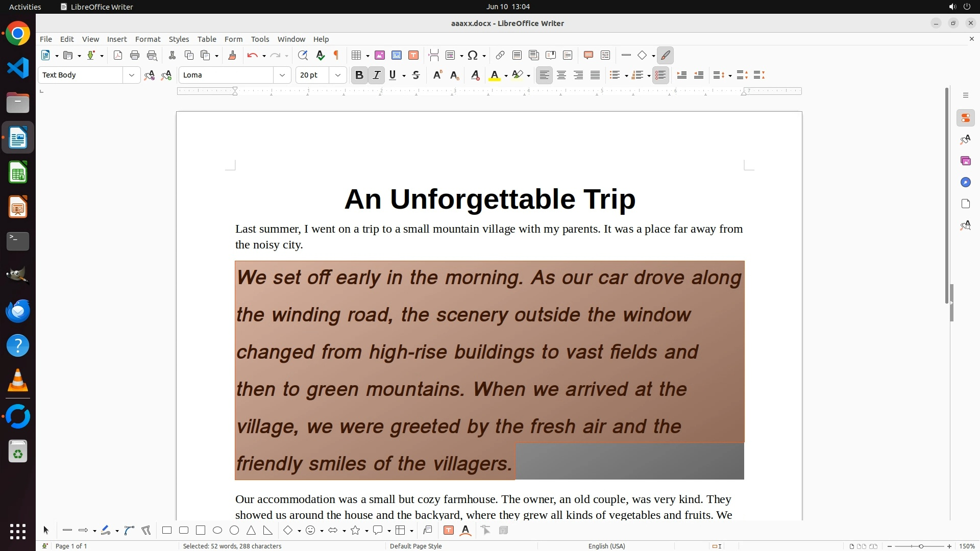The image size is (980, 551).
Task: Expand the Loma font name dropdown
Action: pos(282,75)
